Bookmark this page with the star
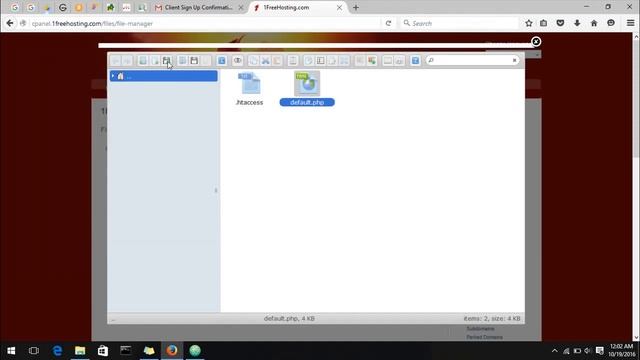Viewport: 640px width, 360px height. pos(529,23)
